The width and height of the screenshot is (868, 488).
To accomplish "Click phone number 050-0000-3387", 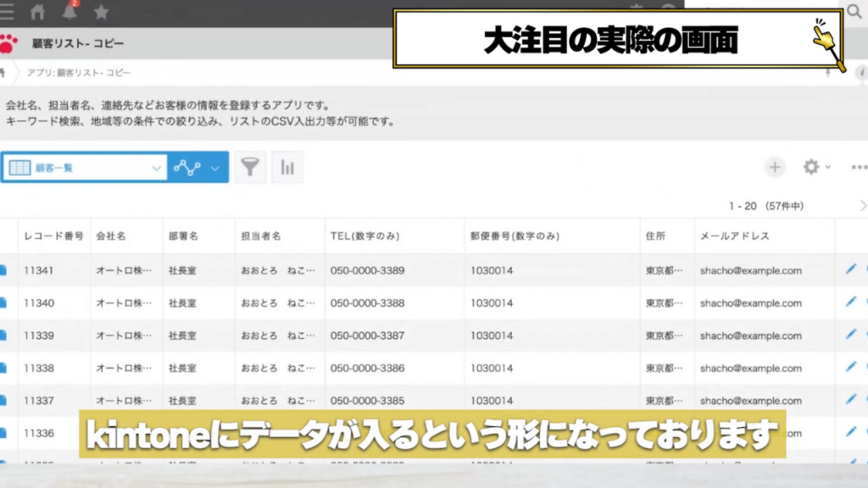I will [368, 335].
